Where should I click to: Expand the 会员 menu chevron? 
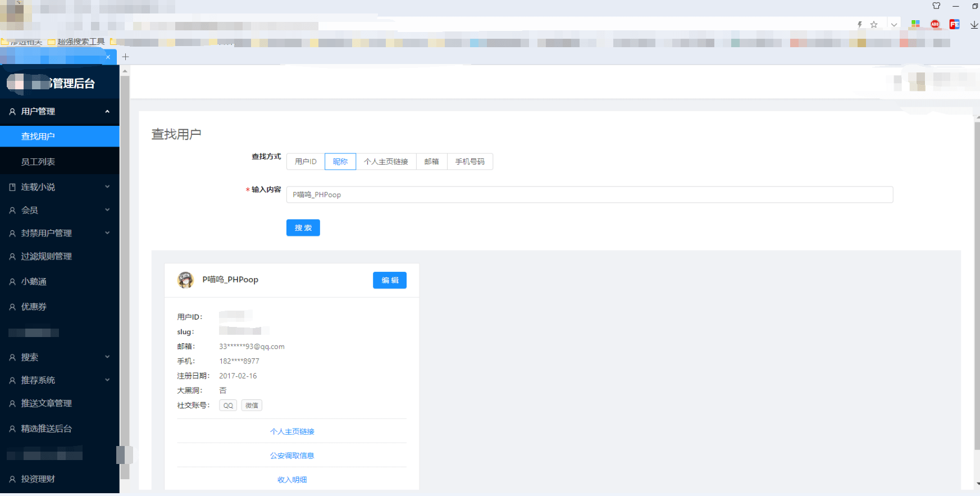tap(107, 210)
